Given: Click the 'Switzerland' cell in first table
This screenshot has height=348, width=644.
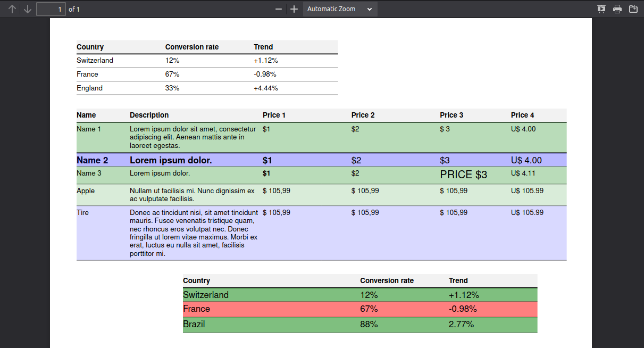Looking at the screenshot, I should pyautogui.click(x=95, y=61).
